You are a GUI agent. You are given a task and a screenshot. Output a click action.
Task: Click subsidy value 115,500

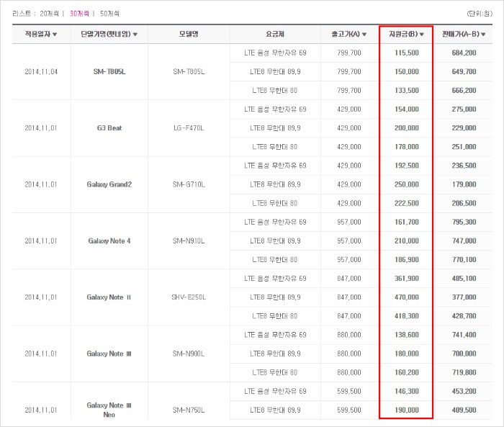(x=407, y=53)
